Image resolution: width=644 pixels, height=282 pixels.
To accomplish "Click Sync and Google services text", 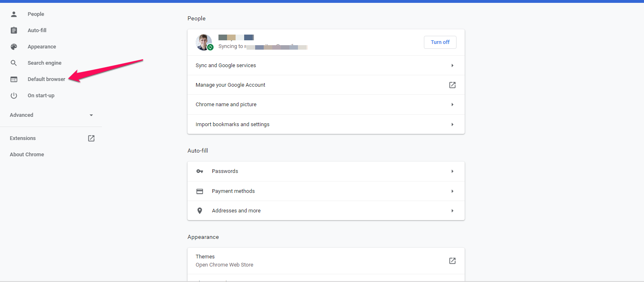I will (226, 66).
